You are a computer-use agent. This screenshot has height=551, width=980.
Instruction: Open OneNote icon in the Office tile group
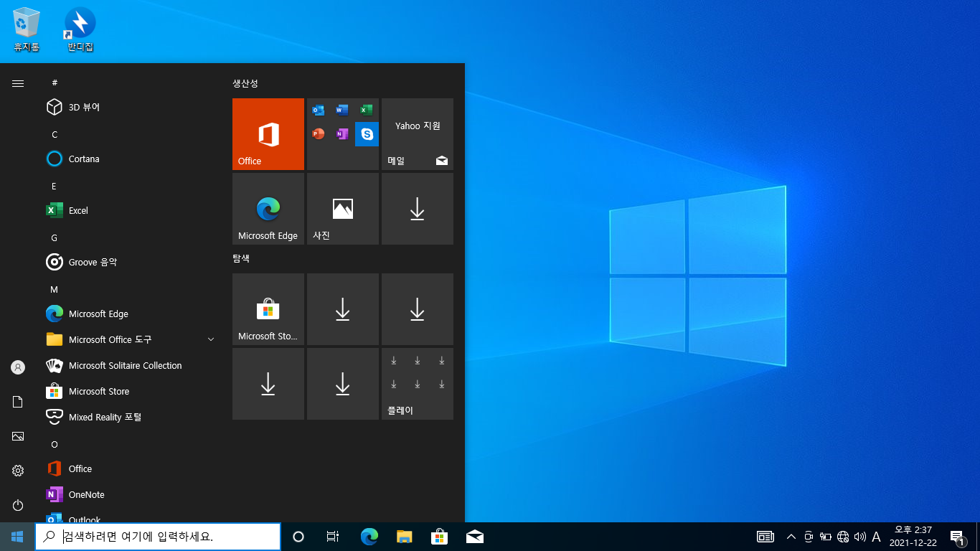[342, 133]
